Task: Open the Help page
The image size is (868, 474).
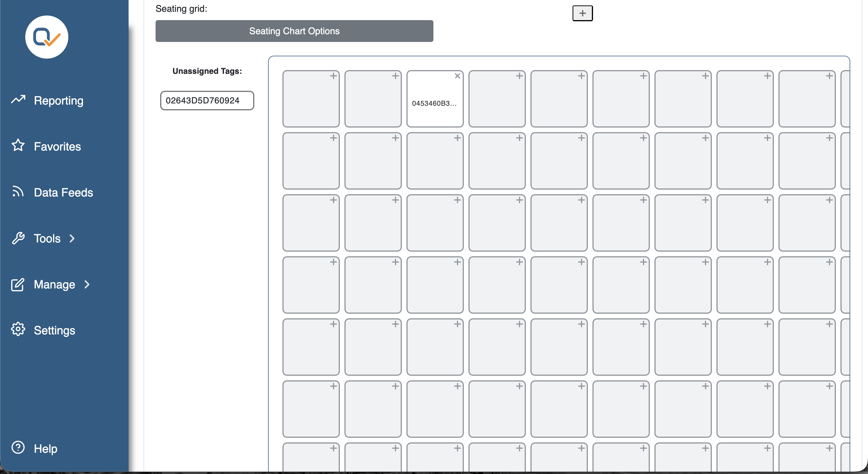Action: (x=45, y=448)
